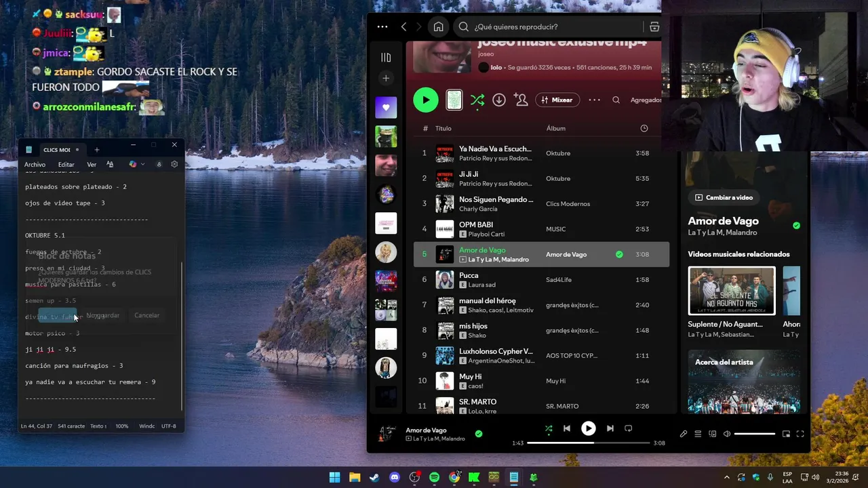The image size is (868, 488).
Task: Open Agregados sort dropdown
Action: pyautogui.click(x=646, y=100)
